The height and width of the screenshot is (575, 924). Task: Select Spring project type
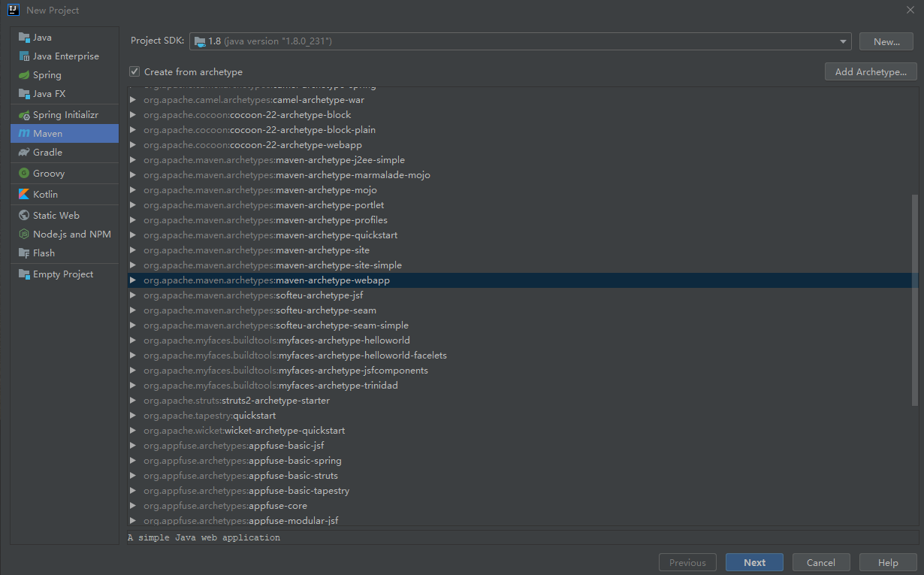click(65, 75)
